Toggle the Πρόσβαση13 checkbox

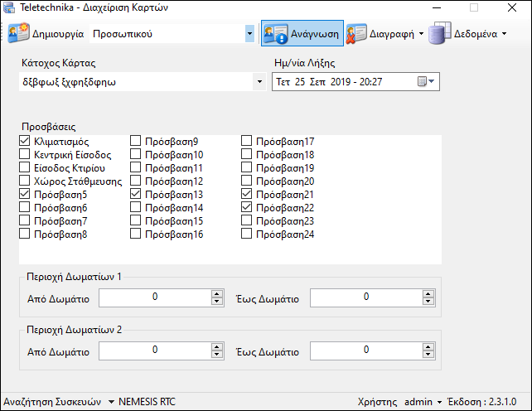tap(135, 194)
